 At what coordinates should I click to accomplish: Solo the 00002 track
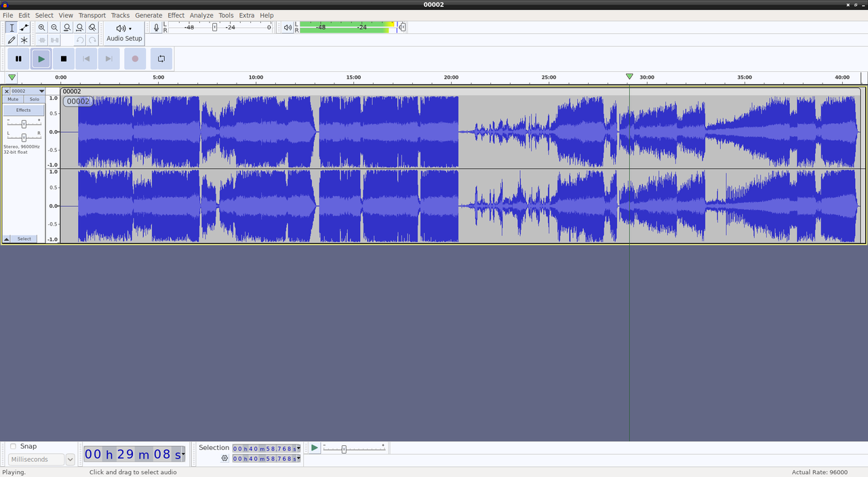(x=34, y=99)
